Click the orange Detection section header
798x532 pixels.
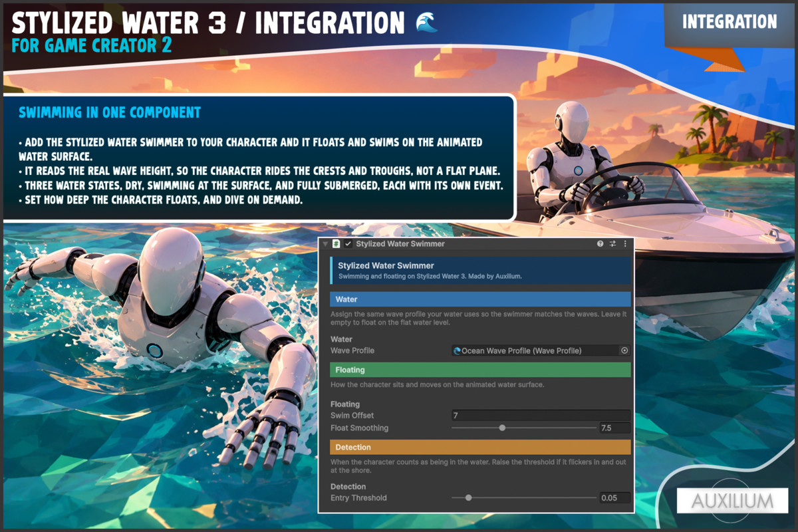(x=480, y=447)
